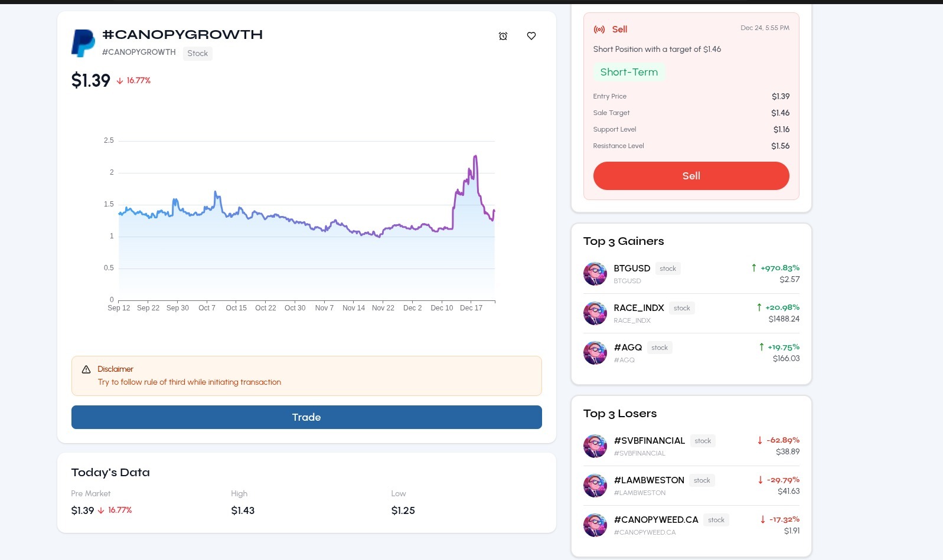Screen dimensions: 943x560
Task: Click the price alert alarm clock icon
Action: point(503,36)
